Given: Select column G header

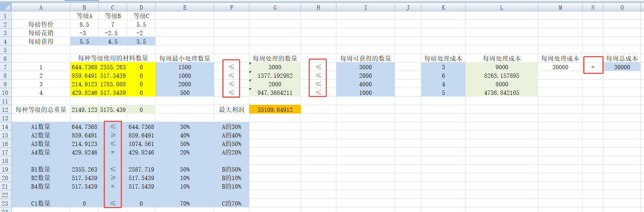Looking at the screenshot, I should pos(275,7).
